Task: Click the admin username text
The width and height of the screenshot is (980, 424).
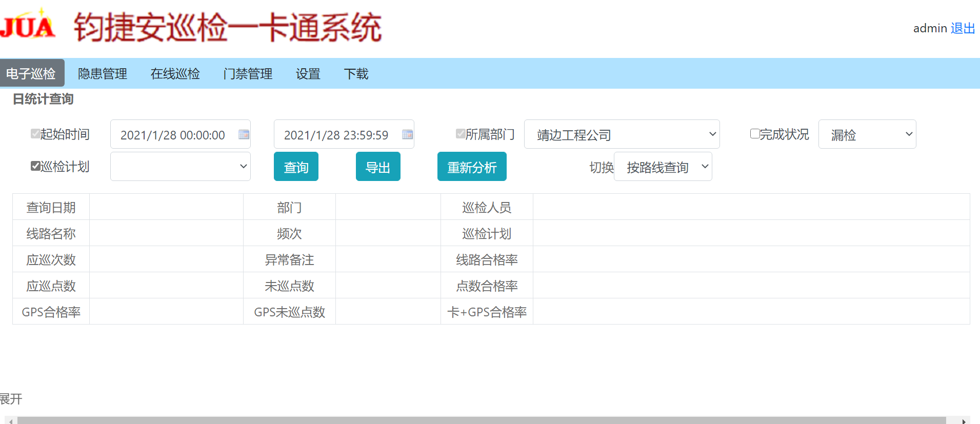Action: click(x=930, y=28)
